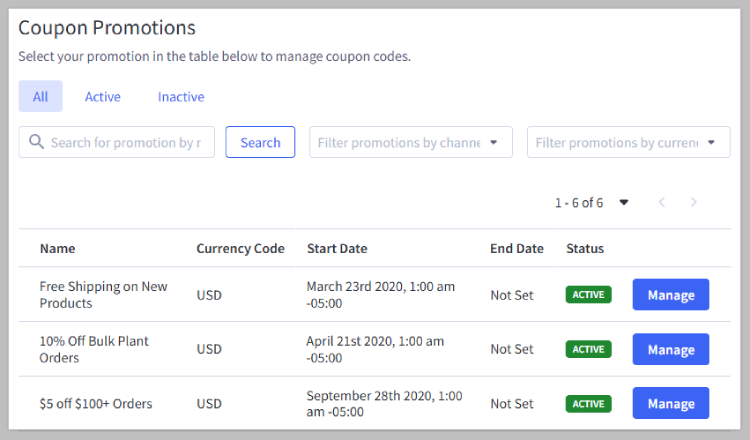Click USD in $5 off $100+ Orders row

209,404
